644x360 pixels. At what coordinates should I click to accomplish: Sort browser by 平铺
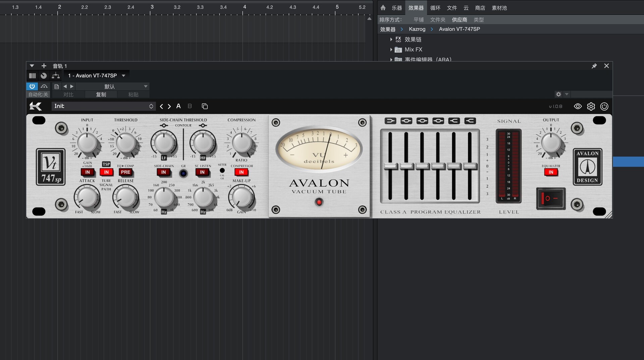coord(419,20)
